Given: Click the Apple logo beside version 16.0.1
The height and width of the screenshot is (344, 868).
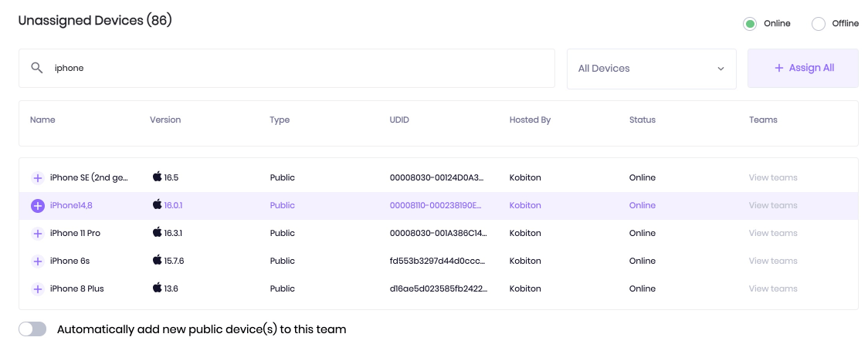Looking at the screenshot, I should pyautogui.click(x=158, y=204).
